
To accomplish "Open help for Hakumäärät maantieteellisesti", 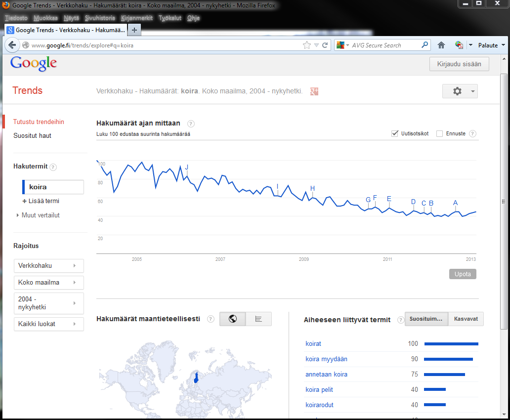I will click(211, 319).
